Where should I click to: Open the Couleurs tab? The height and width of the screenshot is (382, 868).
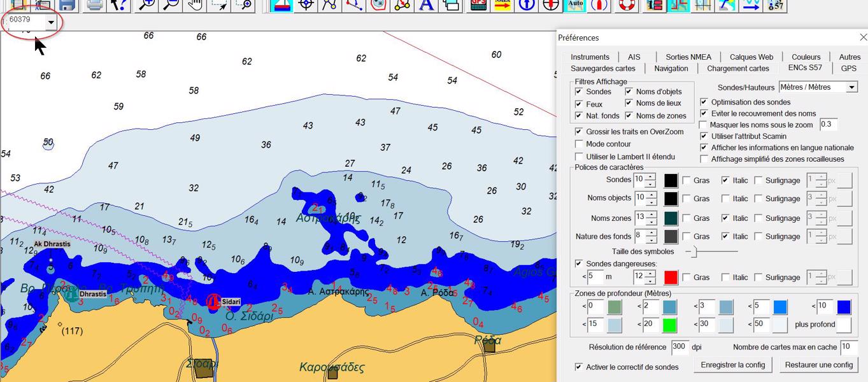806,57
